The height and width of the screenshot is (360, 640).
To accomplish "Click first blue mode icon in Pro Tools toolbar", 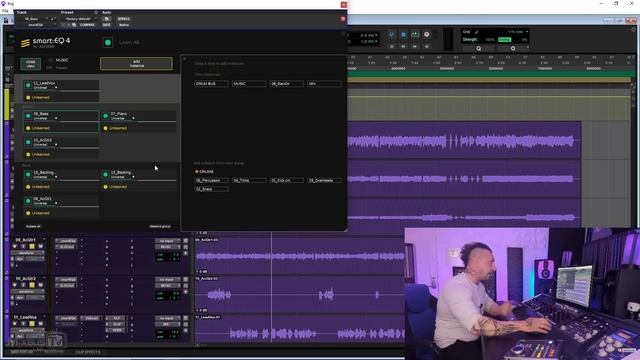I will [391, 35].
